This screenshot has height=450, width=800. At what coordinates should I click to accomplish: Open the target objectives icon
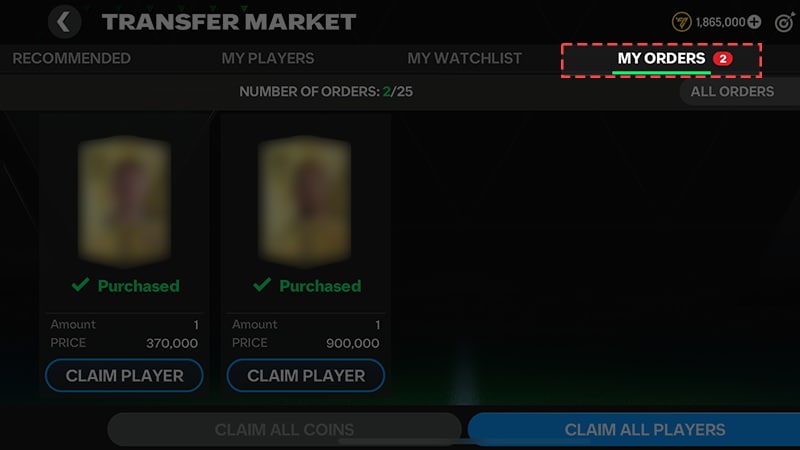(x=784, y=22)
